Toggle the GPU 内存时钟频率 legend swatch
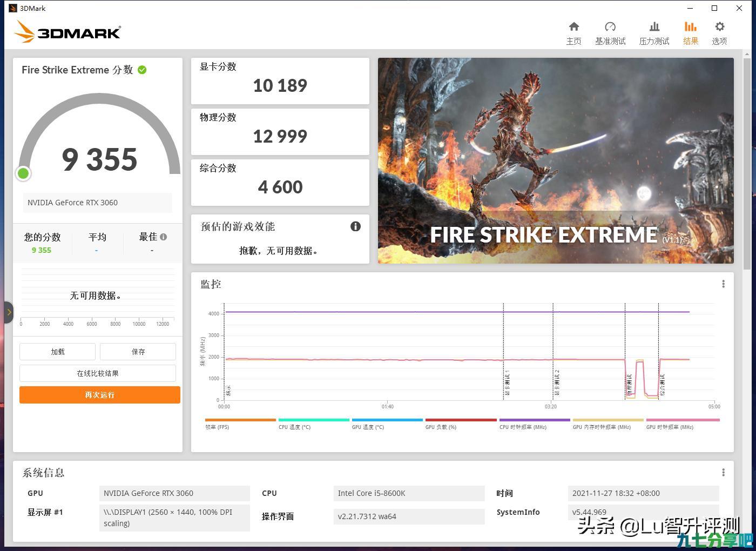Image resolution: width=756 pixels, height=551 pixels. pos(608,420)
